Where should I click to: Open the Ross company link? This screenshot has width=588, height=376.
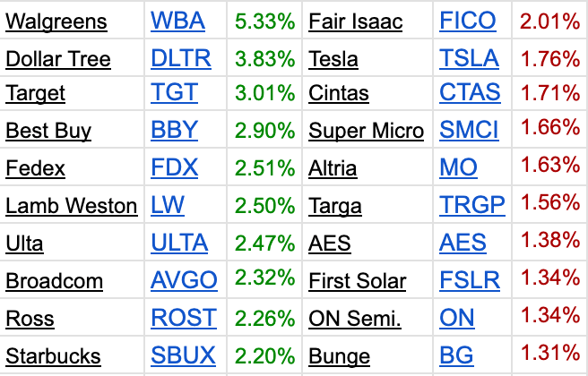tap(30, 319)
